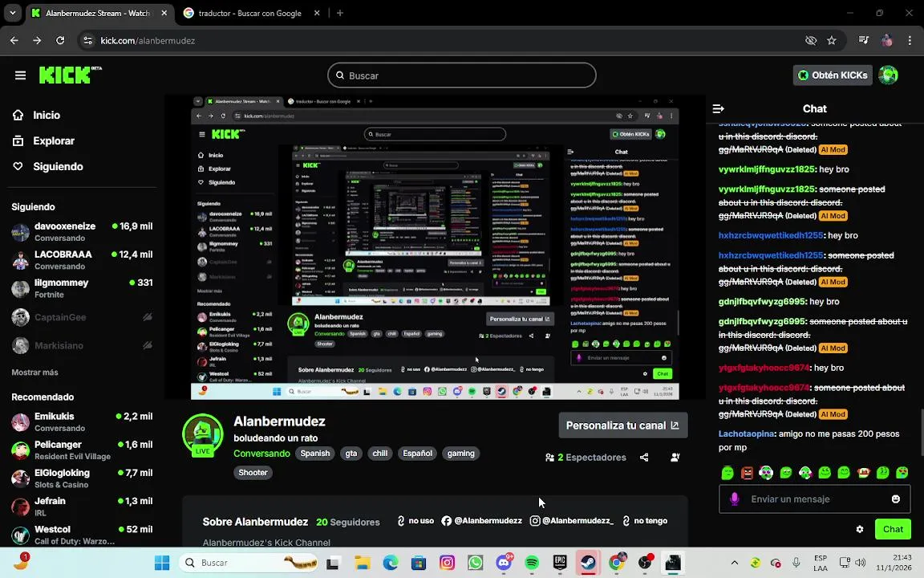Open a new Chrome tab
This screenshot has width=924, height=578.
pos(340,13)
